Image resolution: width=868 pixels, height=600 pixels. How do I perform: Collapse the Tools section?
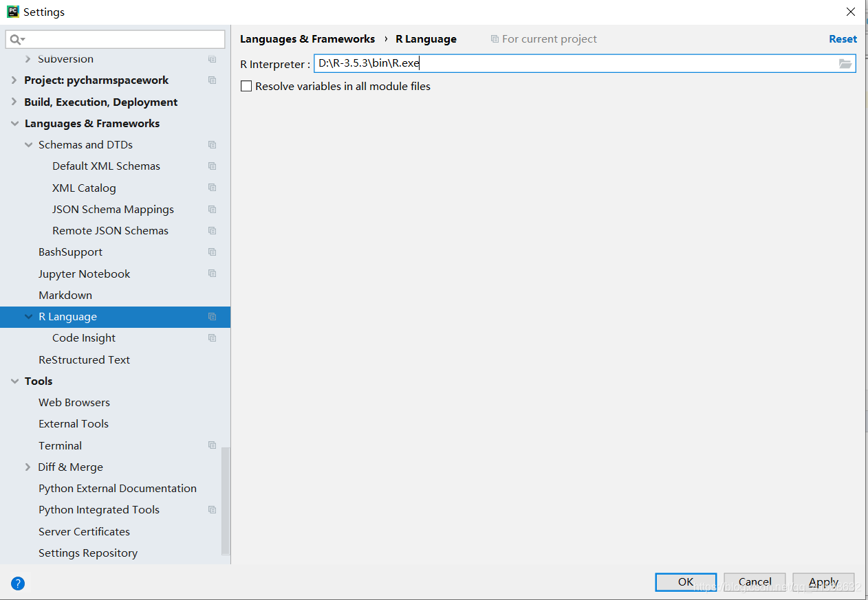click(x=14, y=381)
